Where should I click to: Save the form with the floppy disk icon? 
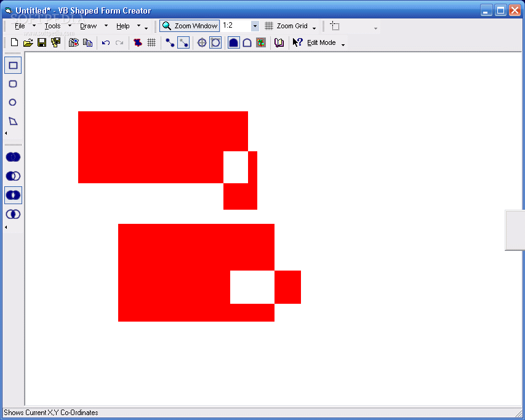[x=42, y=42]
